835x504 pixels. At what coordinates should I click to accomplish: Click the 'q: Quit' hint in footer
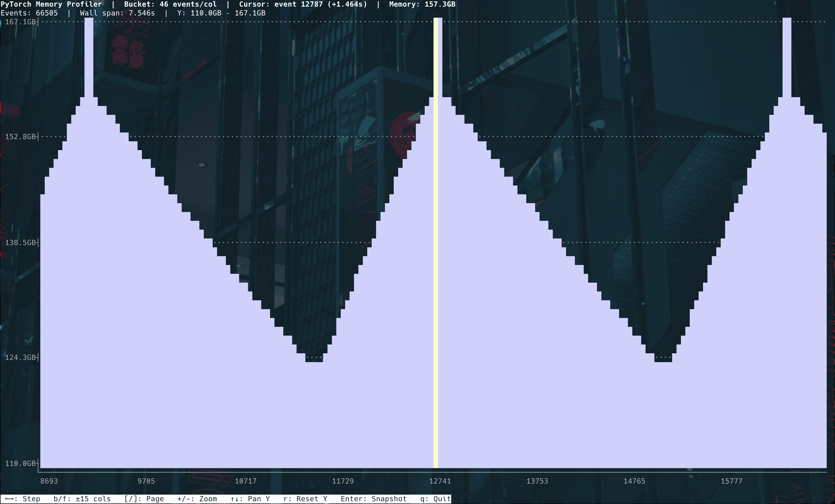pos(435,499)
